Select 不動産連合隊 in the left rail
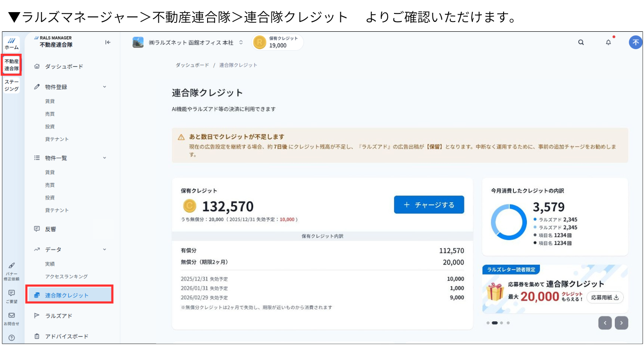The image size is (644, 358). (x=12, y=65)
